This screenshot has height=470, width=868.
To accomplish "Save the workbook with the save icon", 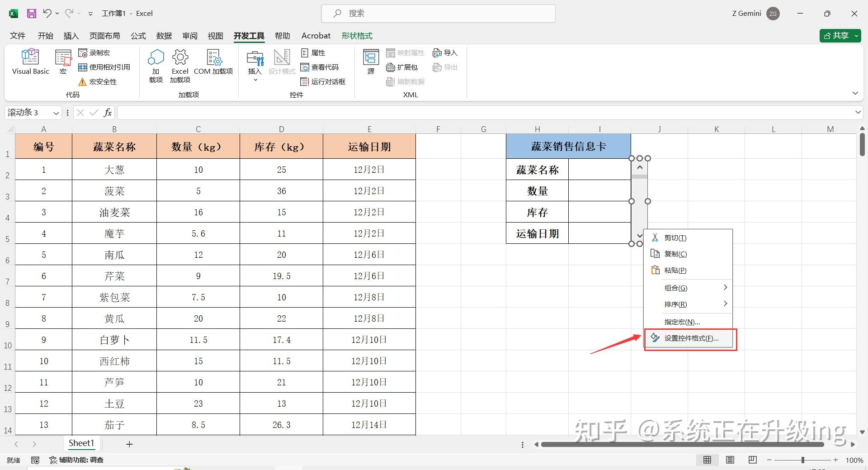I will click(x=32, y=14).
